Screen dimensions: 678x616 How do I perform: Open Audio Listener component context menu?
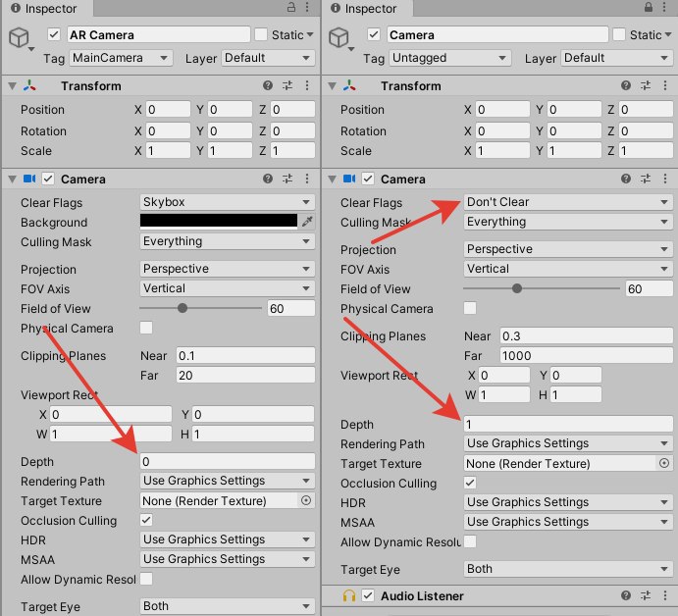pyautogui.click(x=665, y=595)
